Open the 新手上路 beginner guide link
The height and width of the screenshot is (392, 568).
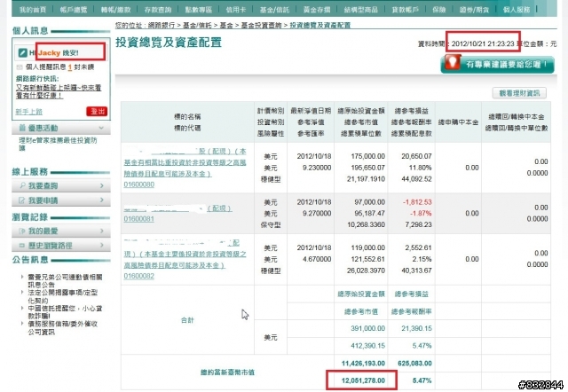point(28,111)
